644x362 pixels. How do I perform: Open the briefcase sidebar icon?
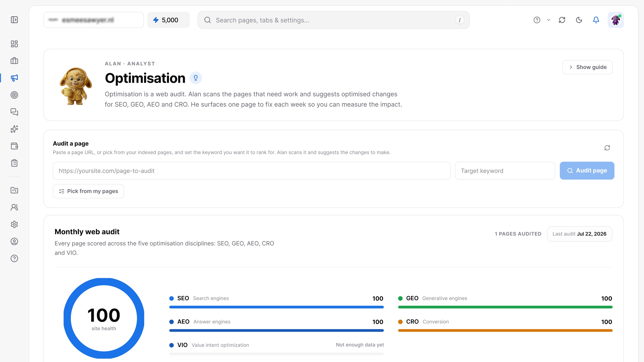point(14,61)
